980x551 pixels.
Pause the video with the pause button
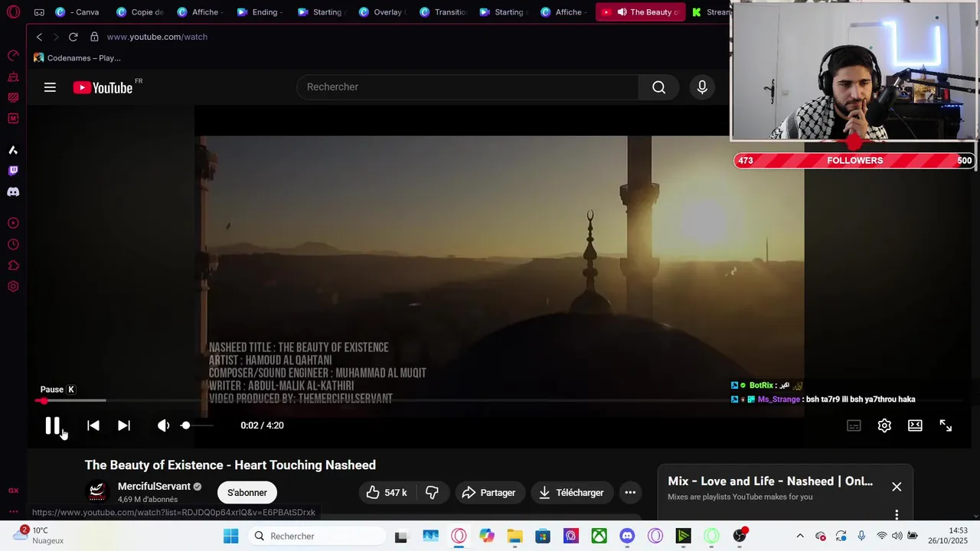pos(52,425)
